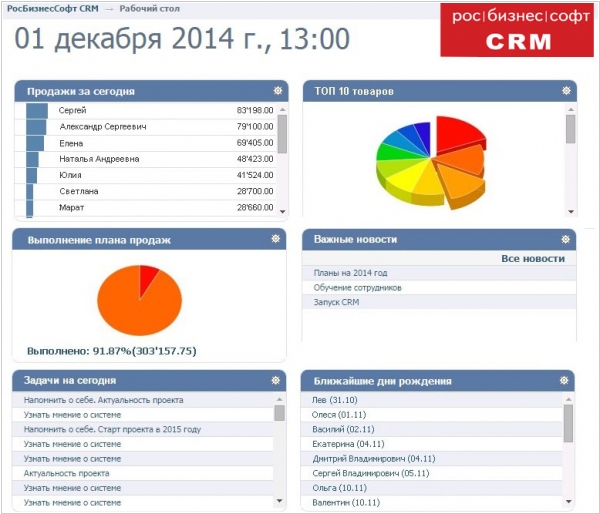Click the ТОП 10 товаров panel header
600x514 pixels.
(x=440, y=91)
